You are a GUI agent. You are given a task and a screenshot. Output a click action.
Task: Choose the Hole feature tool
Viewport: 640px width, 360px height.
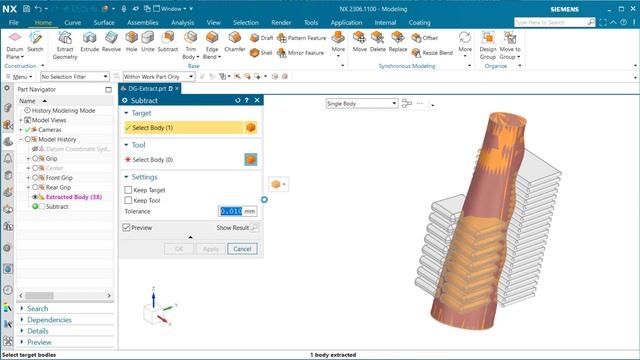131,42
